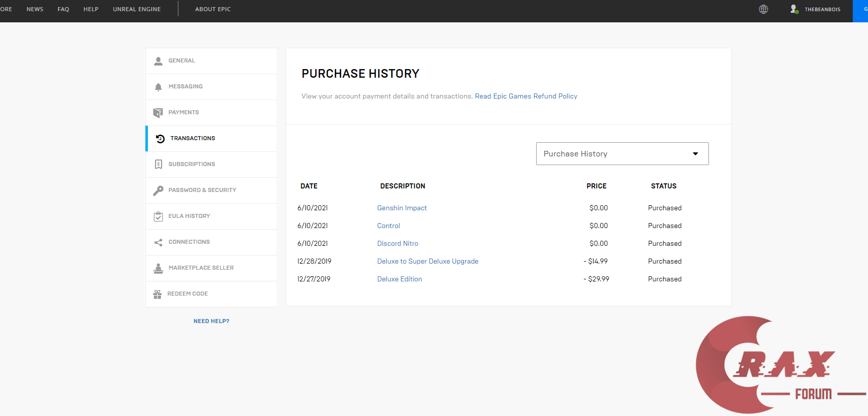Click the Payments wallet icon
Image resolution: width=868 pixels, height=416 pixels.
158,113
